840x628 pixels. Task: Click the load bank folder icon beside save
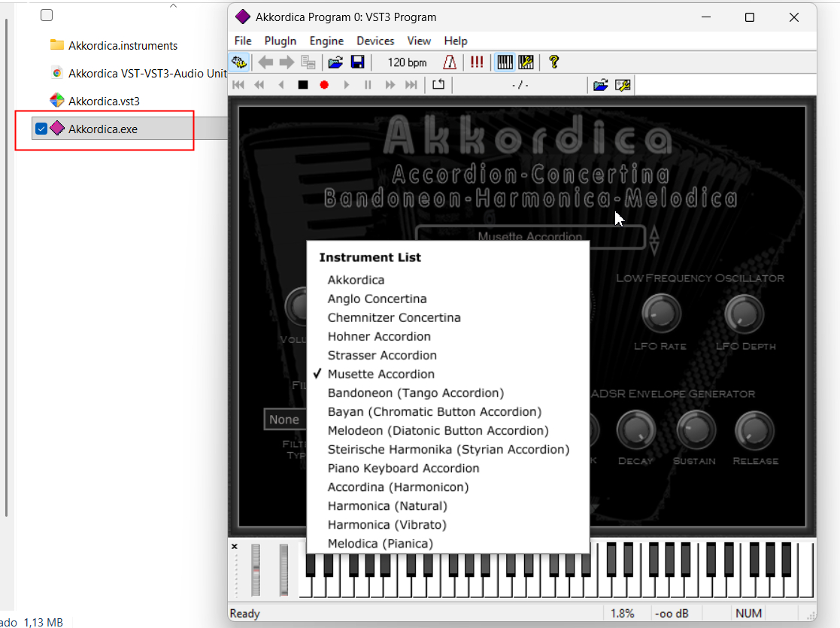(x=335, y=62)
